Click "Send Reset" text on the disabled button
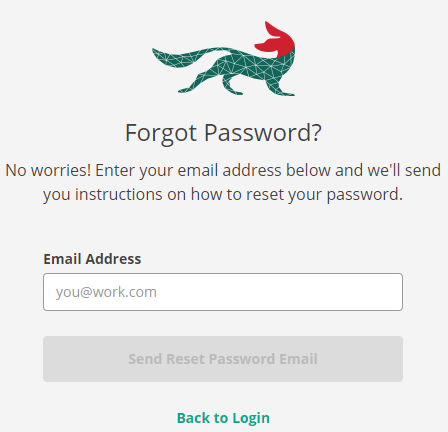Screen dimensions: 448x432 (167, 359)
